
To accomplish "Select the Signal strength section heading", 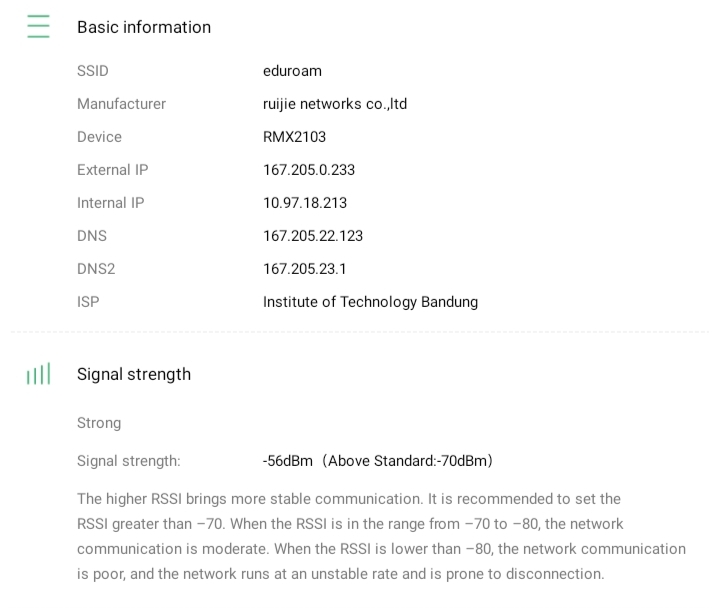I will [x=134, y=374].
